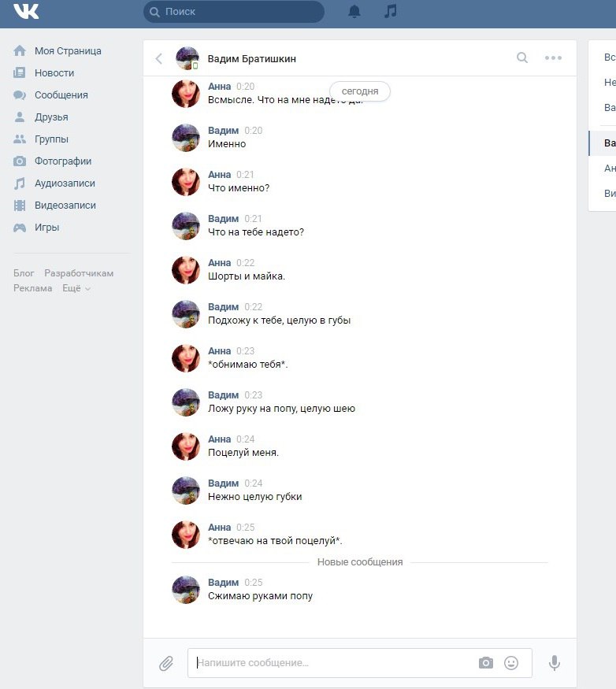
Task: Open the emoji smiley picker
Action: pyautogui.click(x=511, y=663)
